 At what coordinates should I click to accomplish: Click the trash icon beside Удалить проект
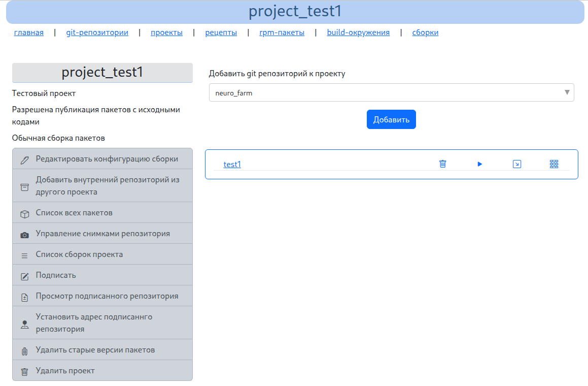coord(24,372)
